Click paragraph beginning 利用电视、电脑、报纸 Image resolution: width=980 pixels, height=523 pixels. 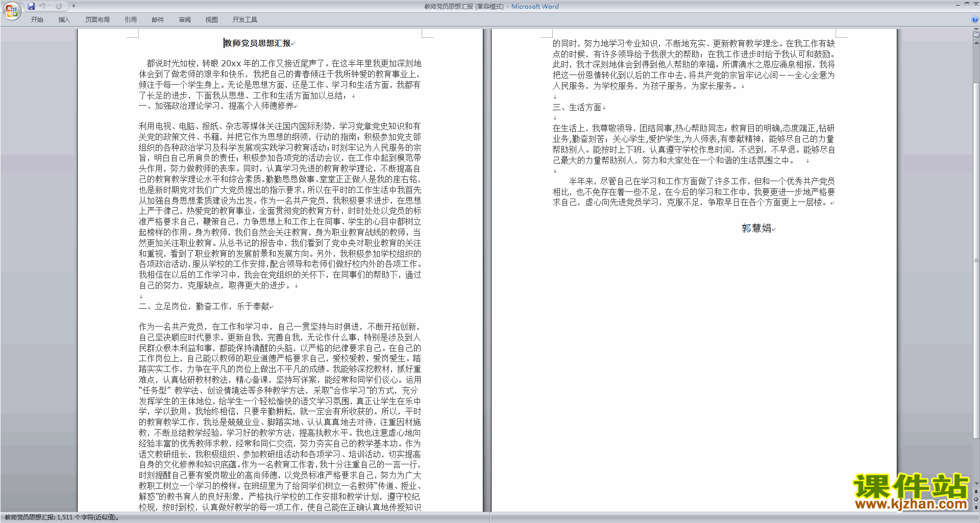(280, 206)
